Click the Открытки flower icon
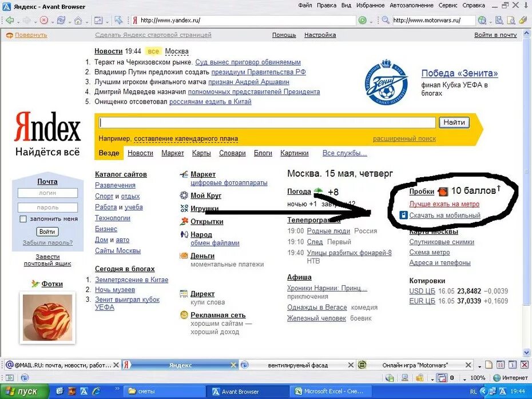Screen dimensions: 532x399 (x=184, y=221)
